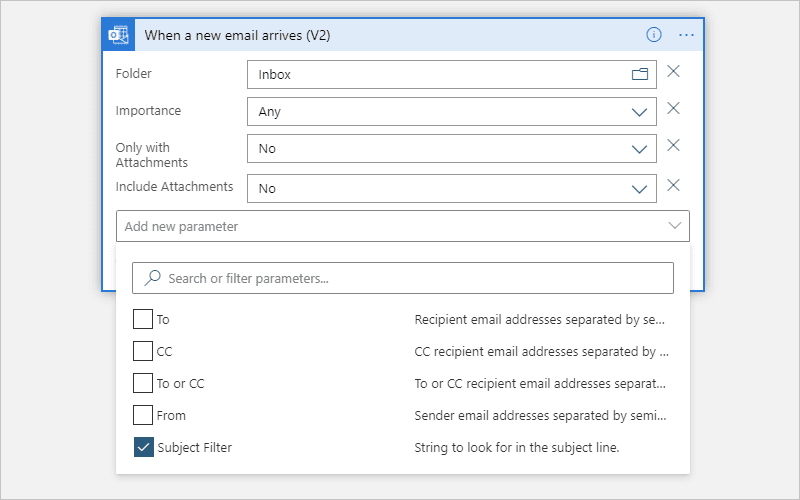The image size is (800, 500).
Task: Click the magnifier icon in search box
Action: pyautogui.click(x=152, y=278)
